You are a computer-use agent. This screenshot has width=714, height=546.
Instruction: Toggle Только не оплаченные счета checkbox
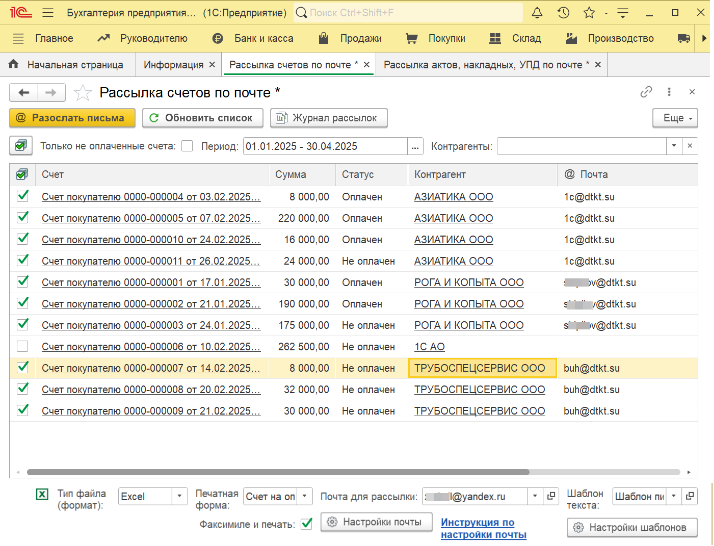coord(187,146)
